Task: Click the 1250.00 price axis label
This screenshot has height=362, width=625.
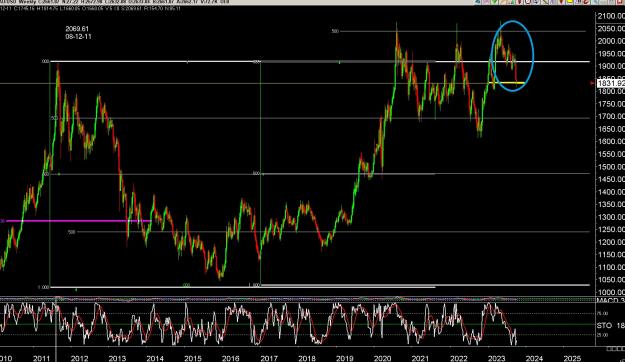Action: tap(611, 230)
